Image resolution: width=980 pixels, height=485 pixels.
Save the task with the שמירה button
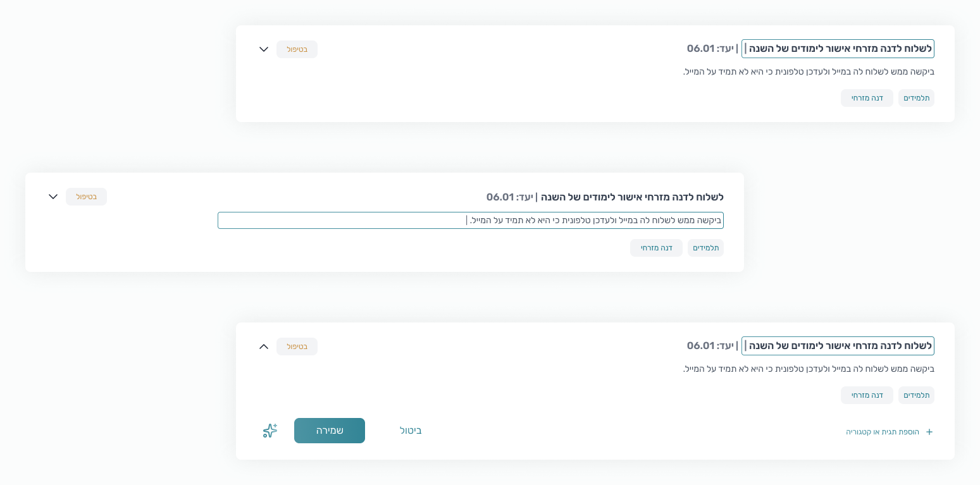click(x=330, y=431)
